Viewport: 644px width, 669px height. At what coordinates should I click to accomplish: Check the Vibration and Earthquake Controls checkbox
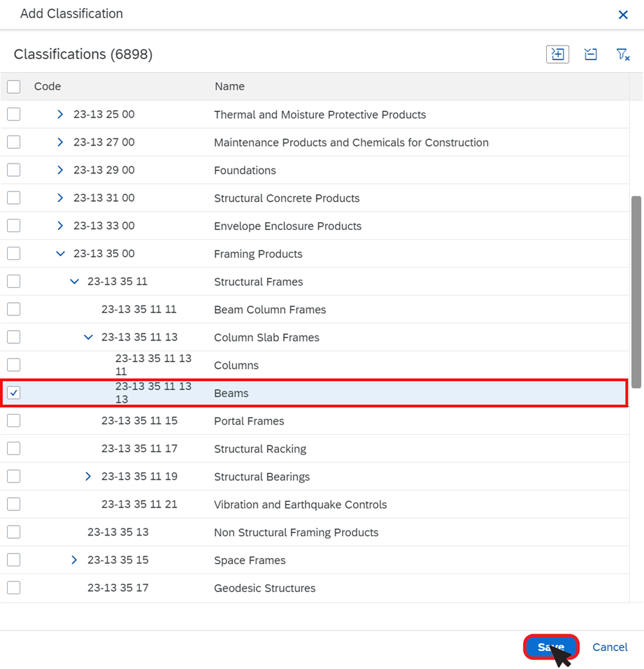pyautogui.click(x=14, y=504)
